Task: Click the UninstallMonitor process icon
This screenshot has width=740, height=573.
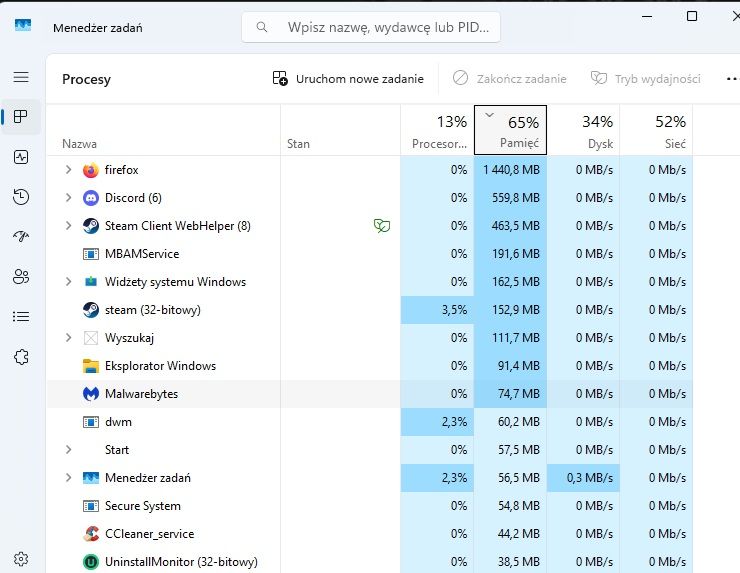Action: pos(91,562)
